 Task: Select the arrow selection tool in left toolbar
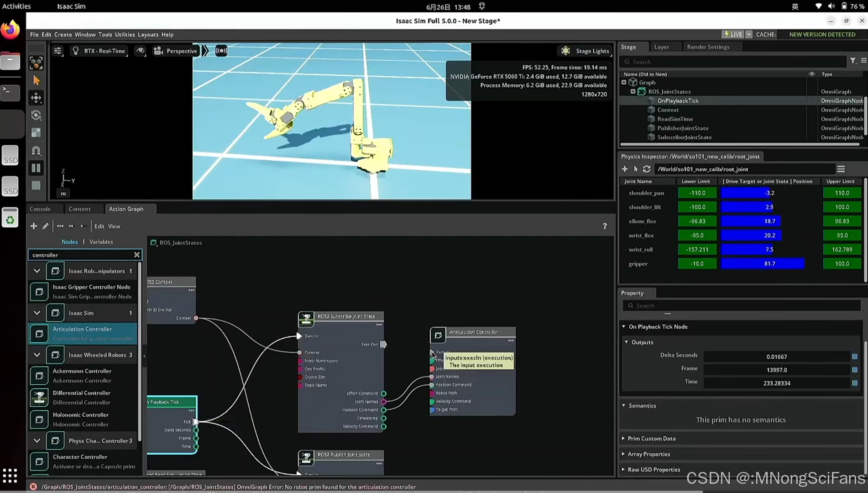click(36, 80)
